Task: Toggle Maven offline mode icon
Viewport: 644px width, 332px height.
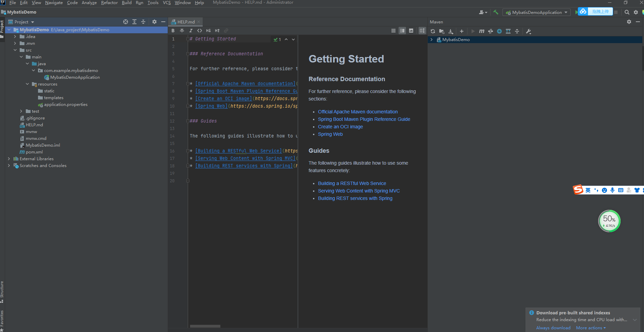Action: click(491, 31)
